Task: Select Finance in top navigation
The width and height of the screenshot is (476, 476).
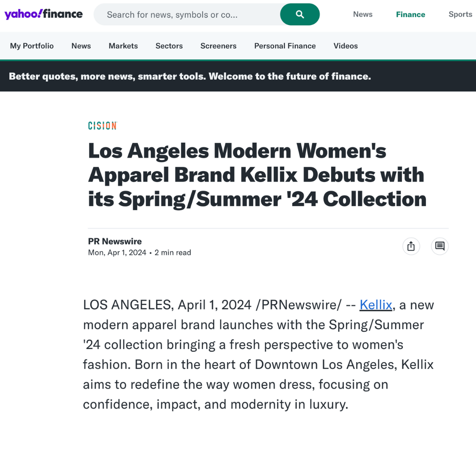Action: 410,15
